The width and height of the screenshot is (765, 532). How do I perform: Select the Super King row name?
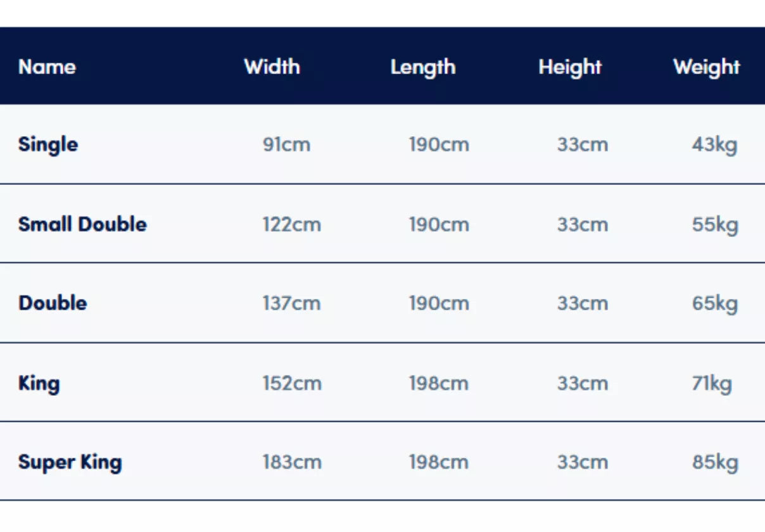[x=70, y=462]
